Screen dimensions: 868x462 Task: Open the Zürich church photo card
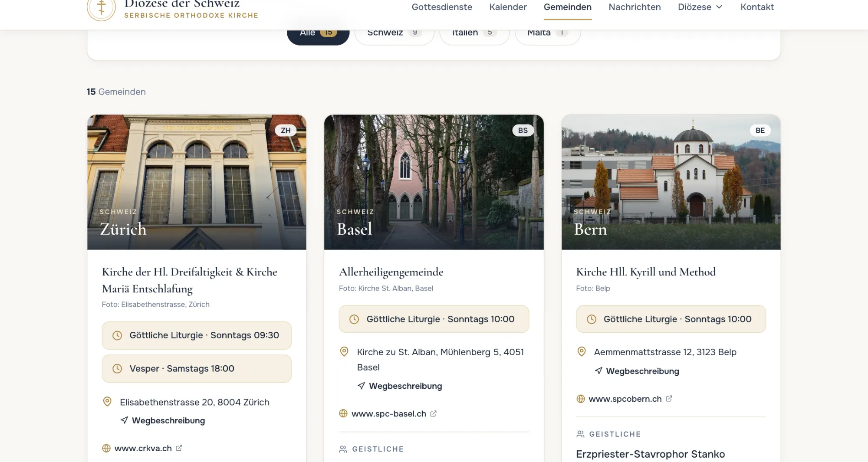click(197, 182)
